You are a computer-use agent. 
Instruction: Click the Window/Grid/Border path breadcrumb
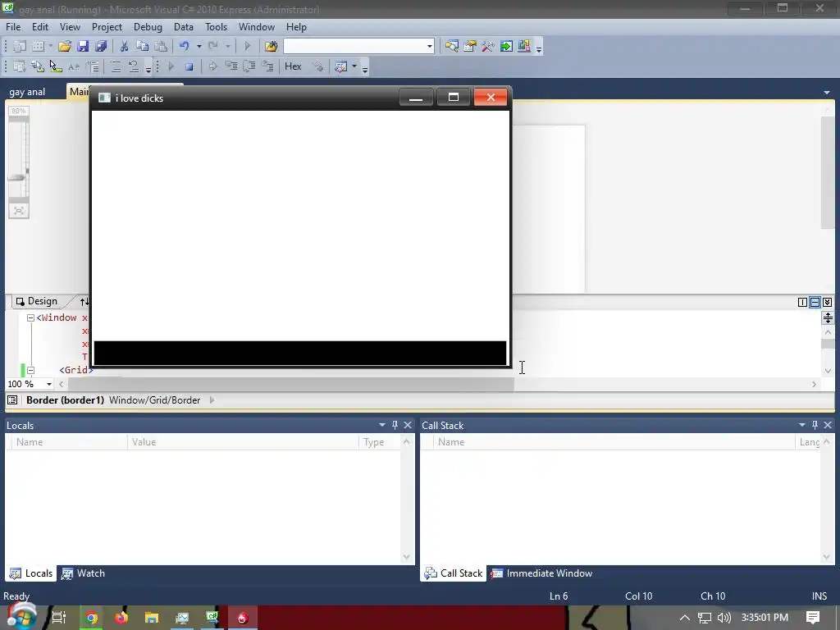[x=154, y=400]
